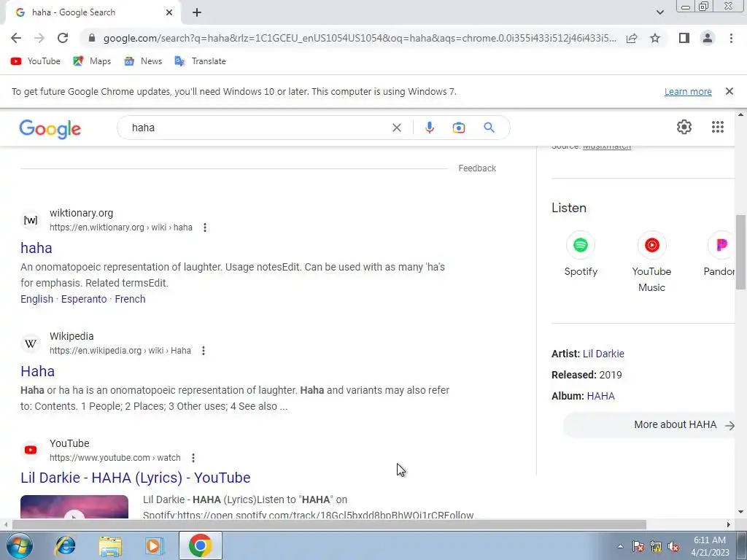Click the horizontal page scrollbar
The image size is (747, 560).
[329, 524]
